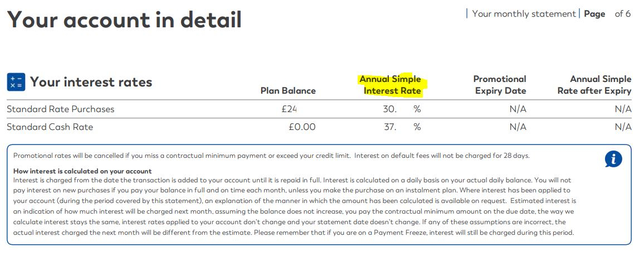Click Standard Rate Purchases' rate after expiry N/A

623,109
